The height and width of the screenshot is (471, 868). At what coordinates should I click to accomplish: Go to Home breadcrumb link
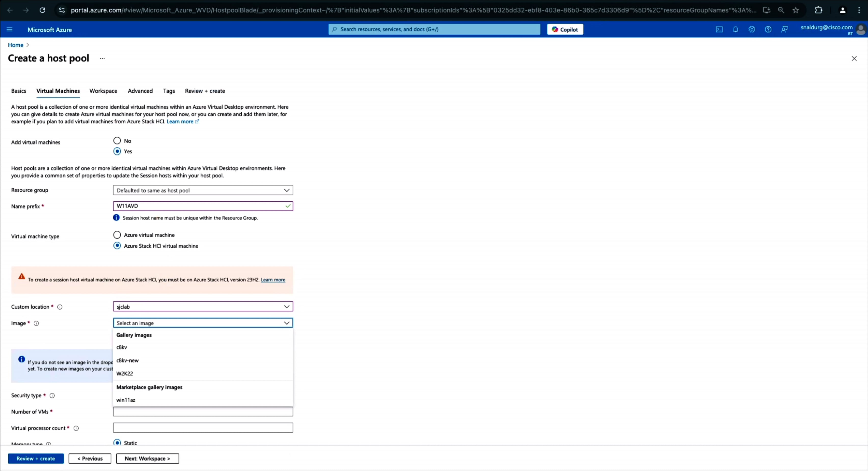tap(16, 45)
